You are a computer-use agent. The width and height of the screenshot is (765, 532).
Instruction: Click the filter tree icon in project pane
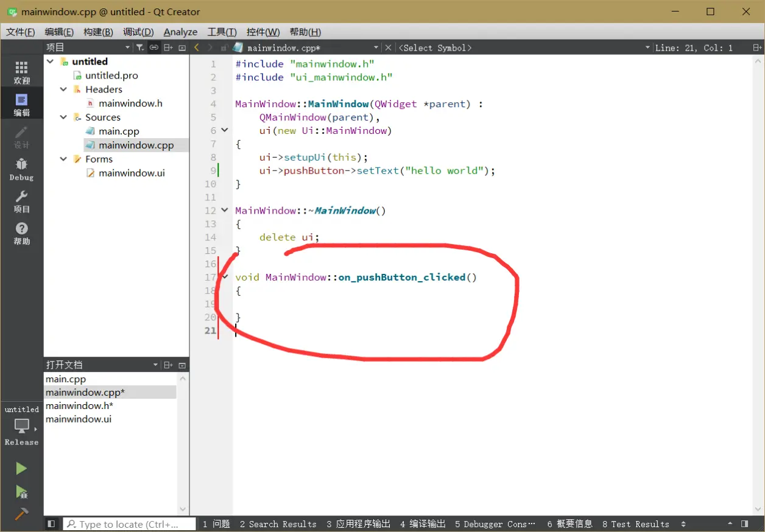click(x=139, y=47)
